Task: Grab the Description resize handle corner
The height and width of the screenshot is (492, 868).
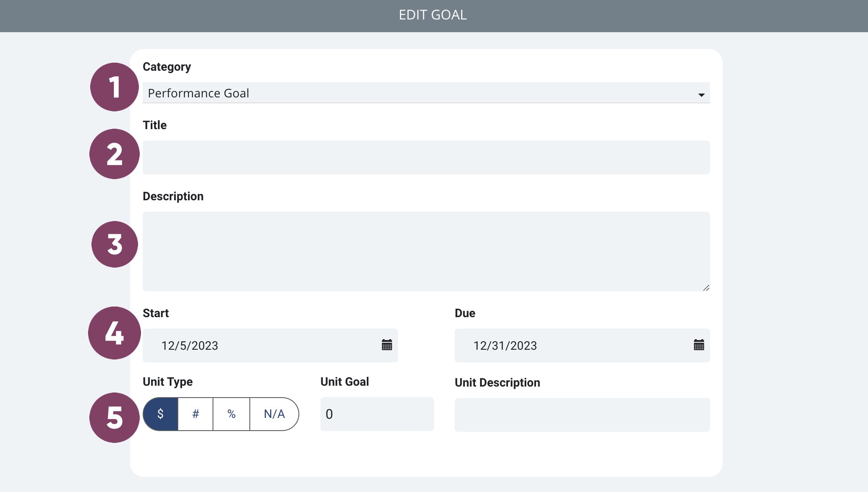Action: (x=706, y=288)
